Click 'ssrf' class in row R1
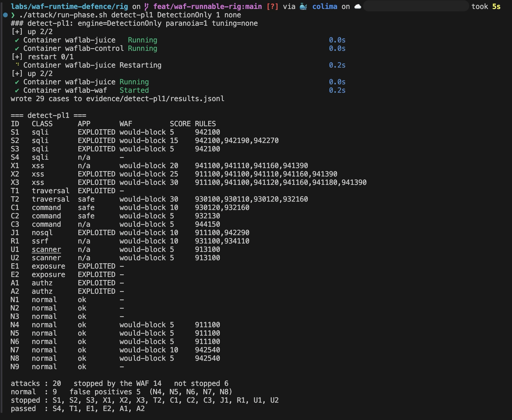The height and width of the screenshot is (420, 512). click(x=40, y=241)
